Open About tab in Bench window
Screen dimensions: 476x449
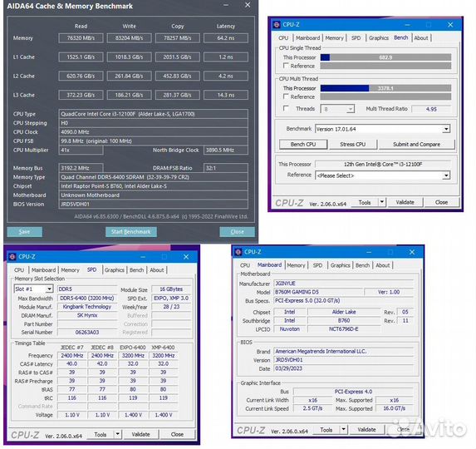click(x=421, y=38)
